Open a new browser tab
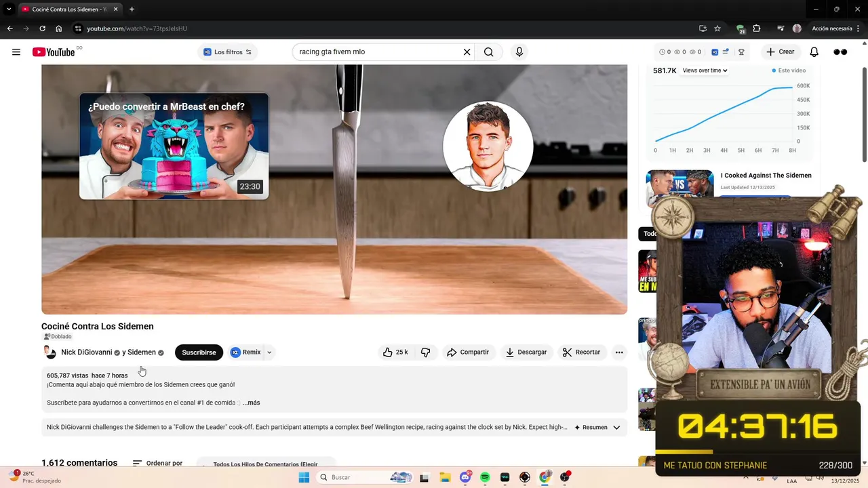 pos(132,9)
